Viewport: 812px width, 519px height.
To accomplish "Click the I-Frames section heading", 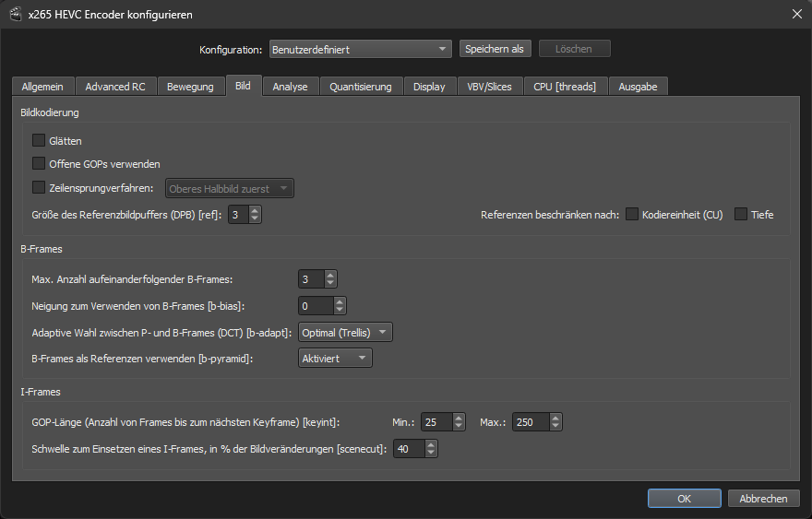I will (41, 392).
